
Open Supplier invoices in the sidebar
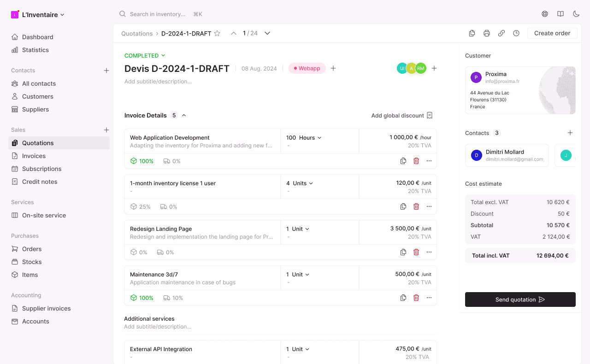tap(46, 308)
